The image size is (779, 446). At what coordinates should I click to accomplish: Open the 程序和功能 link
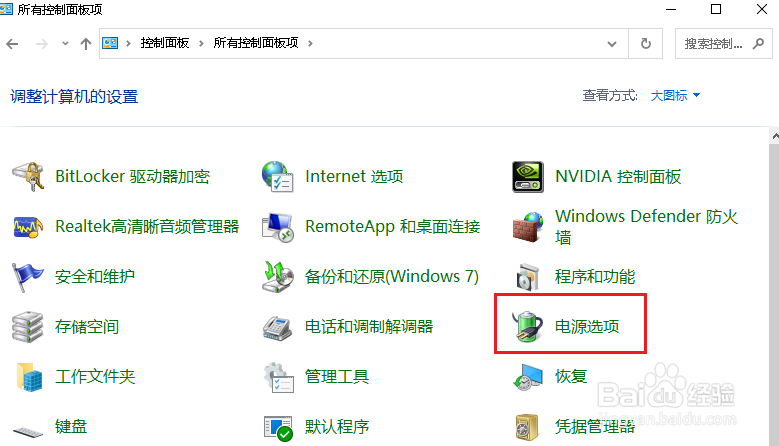click(595, 277)
